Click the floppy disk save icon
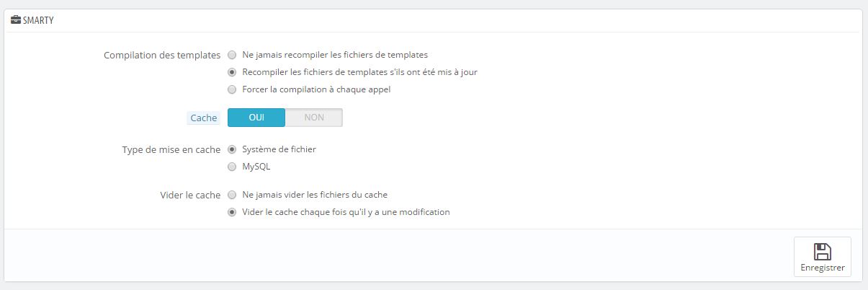The height and width of the screenshot is (290, 868). [x=822, y=251]
